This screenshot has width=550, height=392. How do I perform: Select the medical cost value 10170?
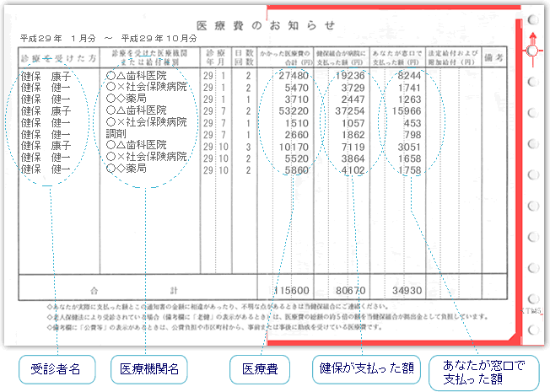point(294,147)
